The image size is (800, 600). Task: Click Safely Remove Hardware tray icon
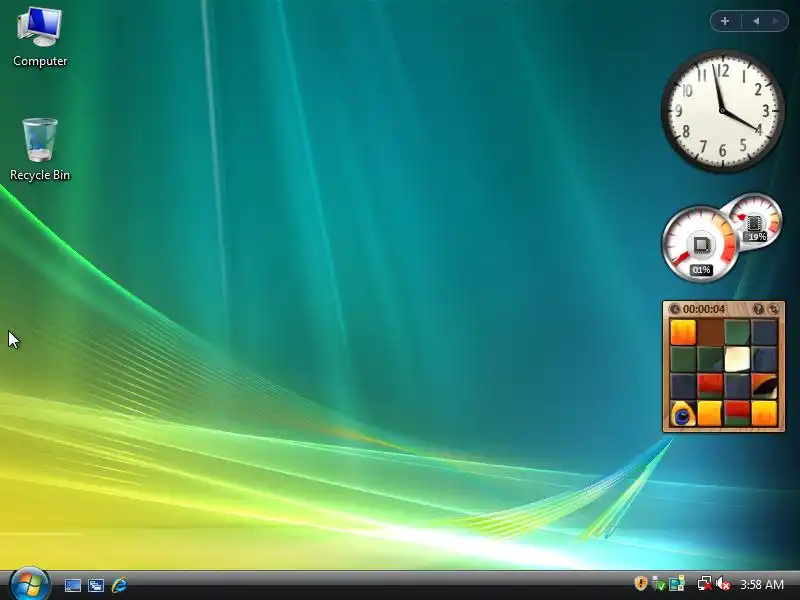[x=659, y=584]
